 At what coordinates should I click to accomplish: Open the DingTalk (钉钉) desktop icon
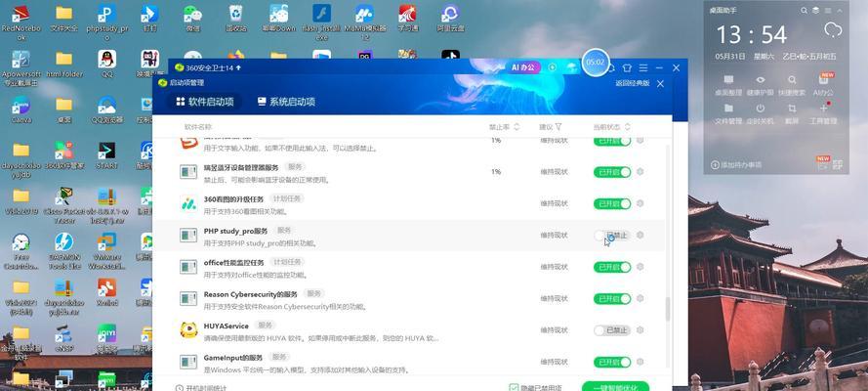(149, 18)
